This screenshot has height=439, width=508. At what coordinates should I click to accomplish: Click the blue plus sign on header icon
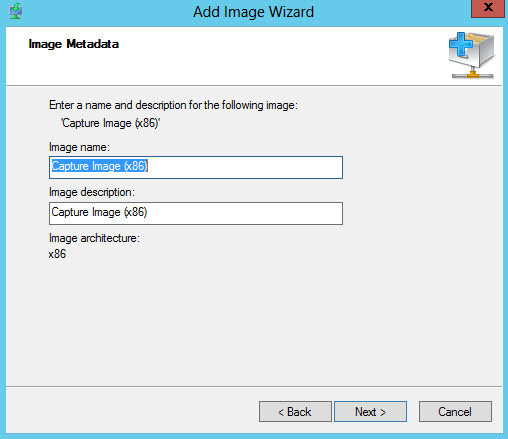click(461, 44)
